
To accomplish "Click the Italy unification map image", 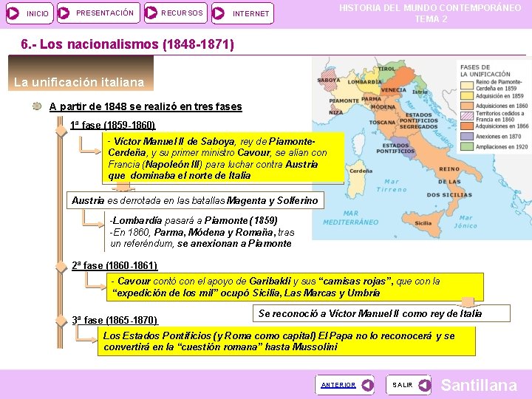I will (x=422, y=148).
